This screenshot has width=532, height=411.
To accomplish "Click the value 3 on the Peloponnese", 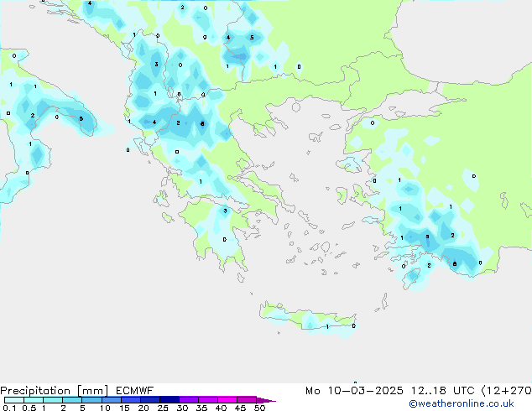I will pos(225,211).
